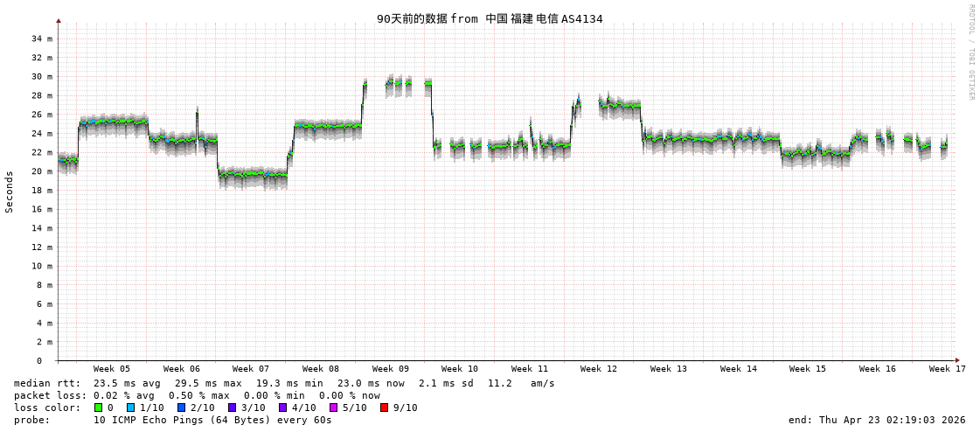Click the end timestamp Thu Apr 23
Viewport: 980px width, 432px height.
pos(877,420)
